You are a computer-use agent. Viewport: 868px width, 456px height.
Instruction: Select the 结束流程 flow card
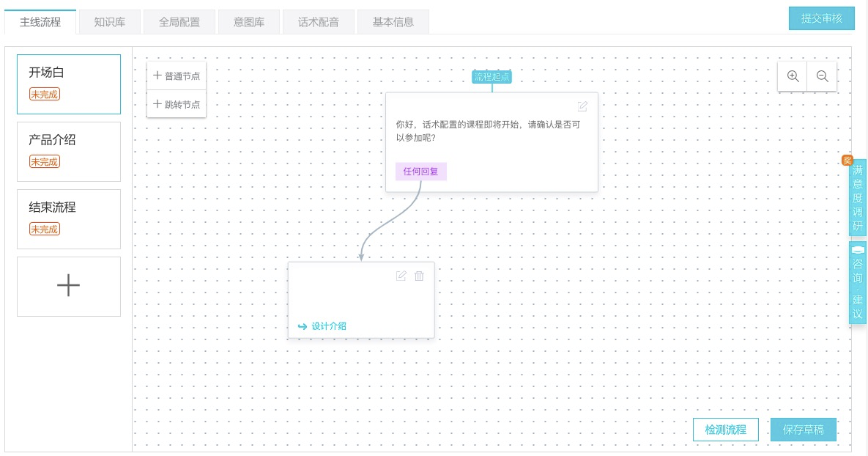pos(69,219)
